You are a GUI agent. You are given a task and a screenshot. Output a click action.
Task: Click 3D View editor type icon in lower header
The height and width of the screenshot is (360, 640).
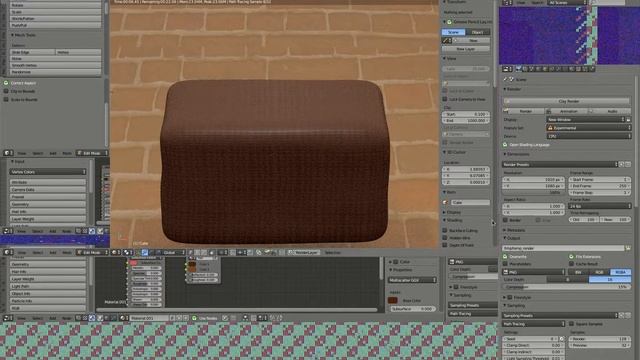click(8, 252)
